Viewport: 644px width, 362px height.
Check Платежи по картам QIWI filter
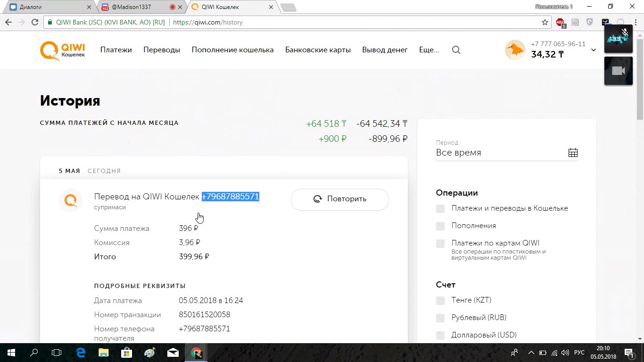pyautogui.click(x=440, y=243)
